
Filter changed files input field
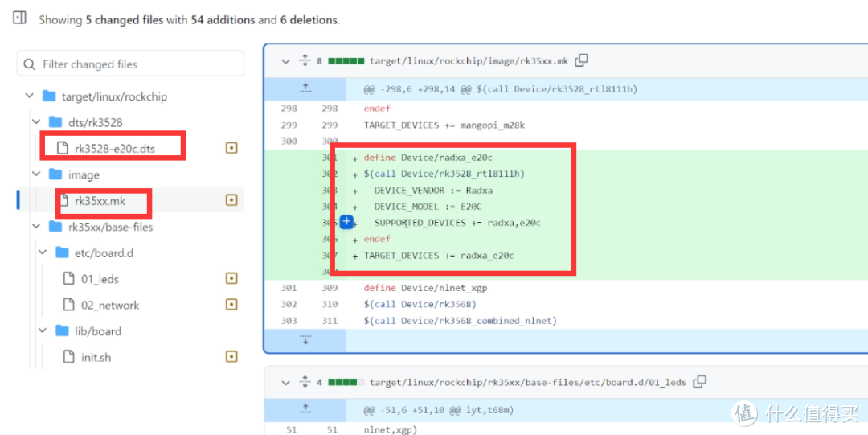click(x=131, y=64)
